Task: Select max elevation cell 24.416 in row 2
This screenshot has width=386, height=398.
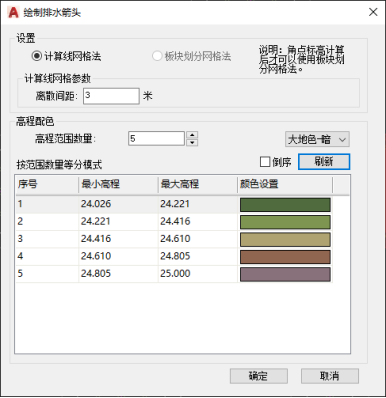Action: click(x=198, y=222)
